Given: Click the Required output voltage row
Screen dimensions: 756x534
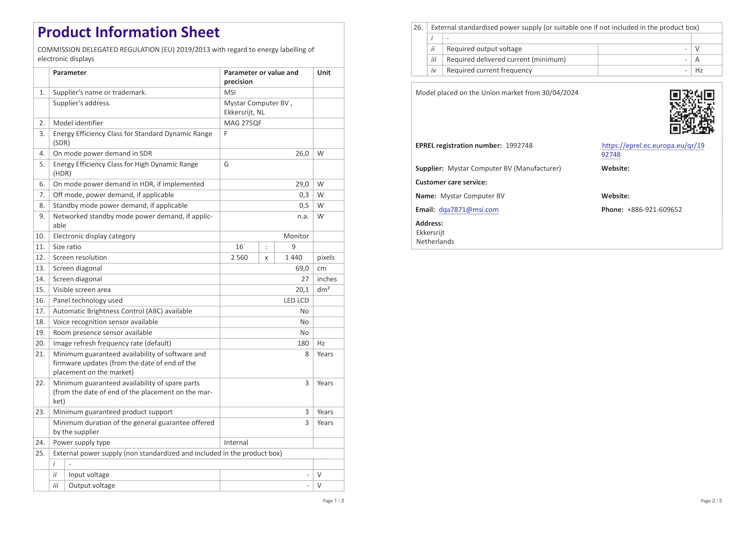Looking at the screenshot, I should tap(484, 49).
